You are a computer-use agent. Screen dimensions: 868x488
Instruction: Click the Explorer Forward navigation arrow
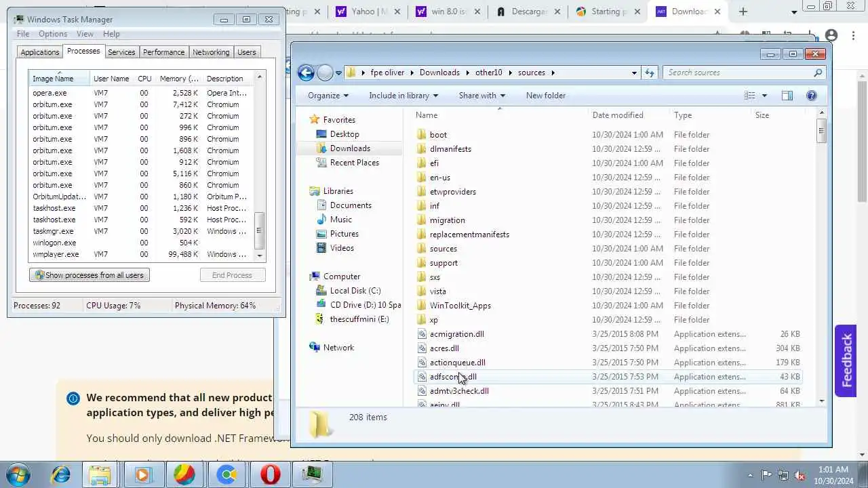click(325, 73)
